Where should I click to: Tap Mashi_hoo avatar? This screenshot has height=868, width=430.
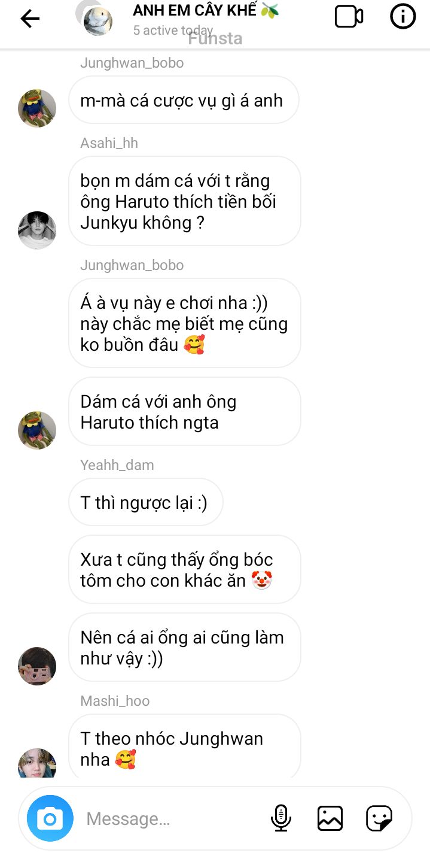(x=37, y=763)
